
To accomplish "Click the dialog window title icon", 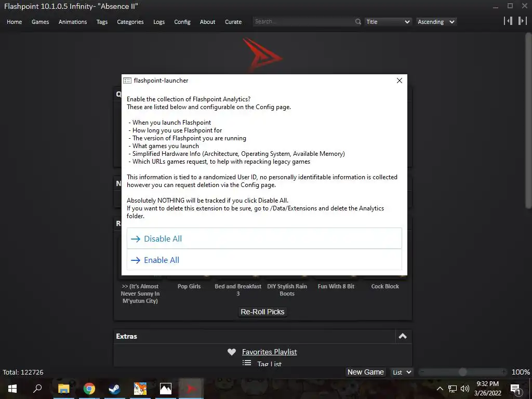I will pyautogui.click(x=127, y=81).
